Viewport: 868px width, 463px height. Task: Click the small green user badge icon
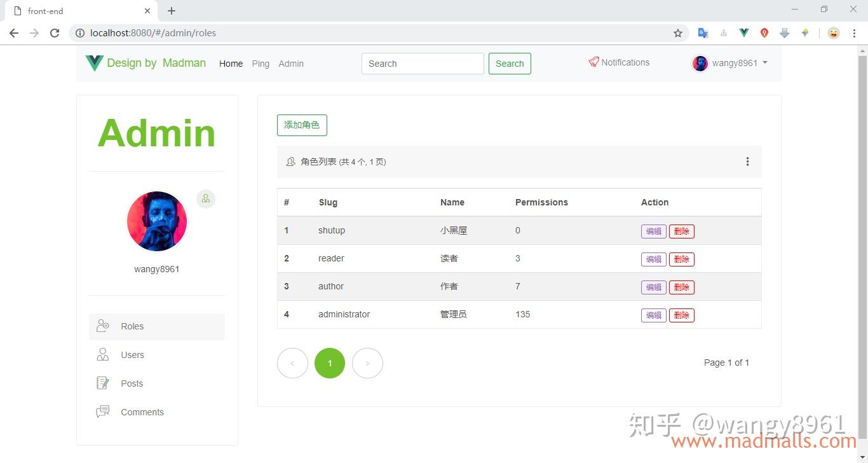[x=206, y=199]
